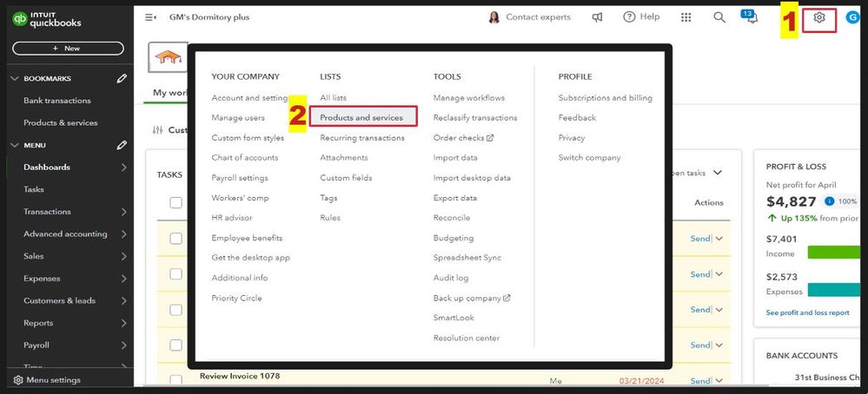This screenshot has height=394, width=868.
Task: Tick the select-all tasks checkbox
Action: coord(176,203)
